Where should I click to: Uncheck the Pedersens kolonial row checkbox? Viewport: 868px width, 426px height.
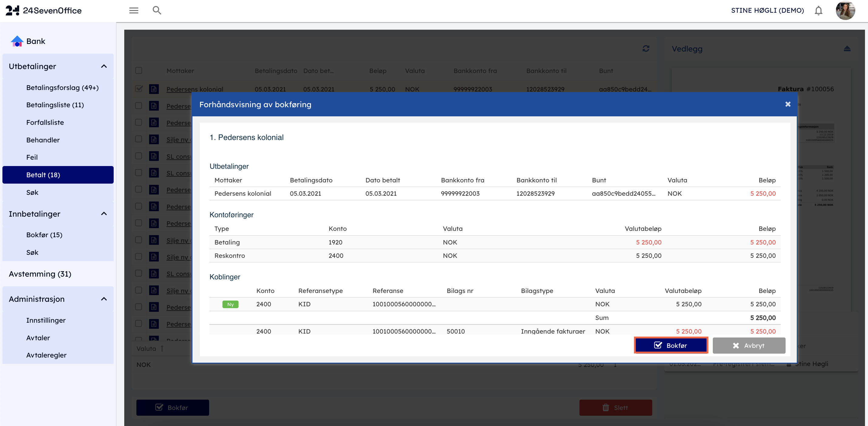click(x=139, y=89)
